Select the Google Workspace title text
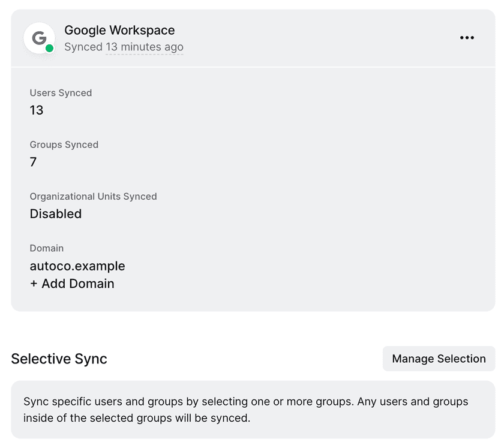504x448 pixels. (119, 30)
